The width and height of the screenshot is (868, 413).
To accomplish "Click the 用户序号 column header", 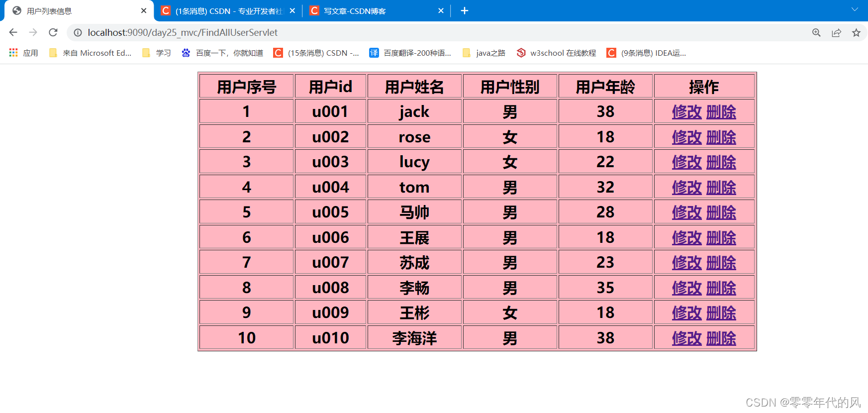I will pyautogui.click(x=247, y=87).
